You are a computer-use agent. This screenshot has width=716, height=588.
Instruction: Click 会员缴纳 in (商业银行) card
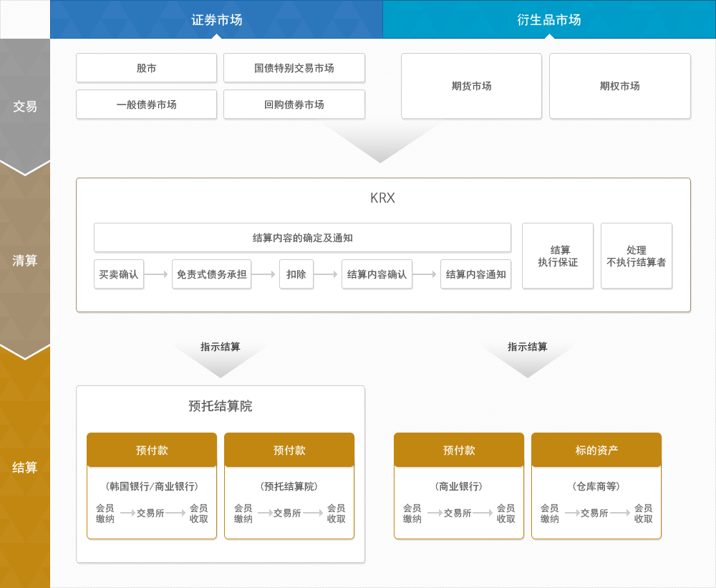[412, 513]
